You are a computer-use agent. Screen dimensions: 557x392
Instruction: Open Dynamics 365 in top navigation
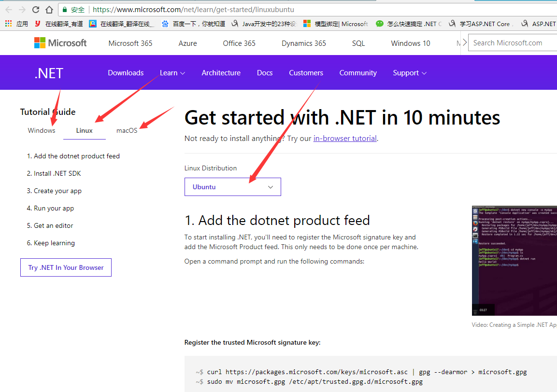[304, 43]
